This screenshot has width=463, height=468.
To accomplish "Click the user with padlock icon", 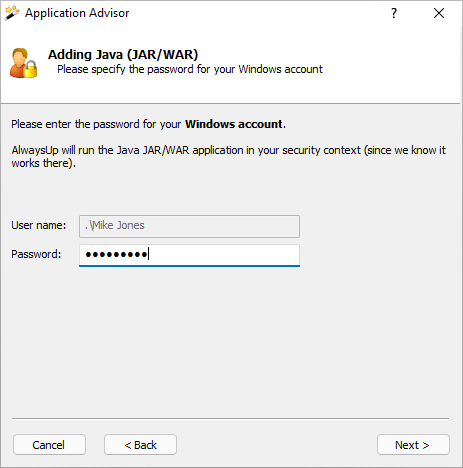I will click(23, 63).
